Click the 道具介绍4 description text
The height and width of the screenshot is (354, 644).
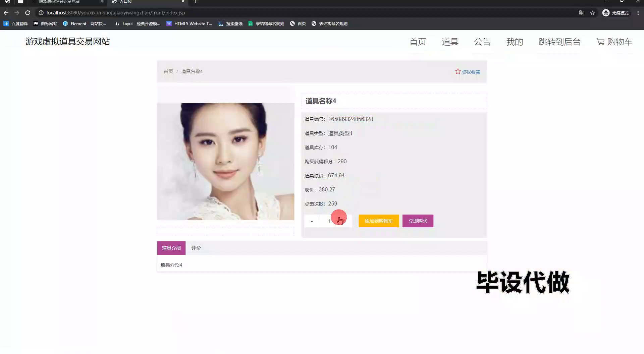click(171, 265)
